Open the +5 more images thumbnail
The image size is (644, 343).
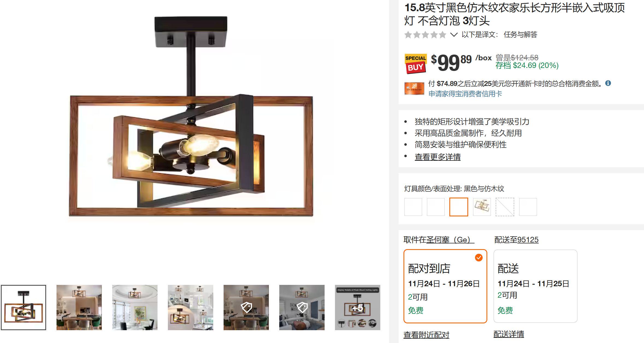pyautogui.click(x=357, y=308)
